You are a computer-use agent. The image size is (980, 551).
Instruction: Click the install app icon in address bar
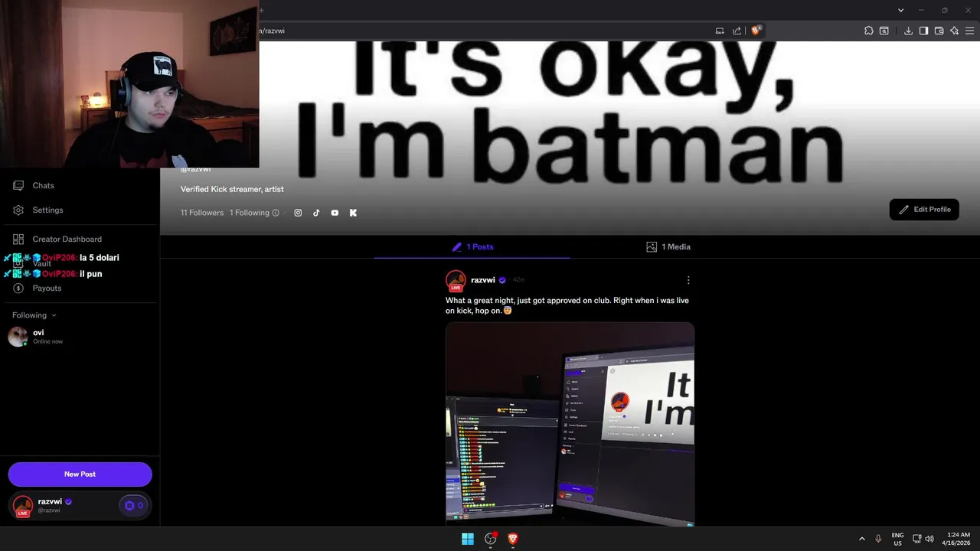point(720,31)
